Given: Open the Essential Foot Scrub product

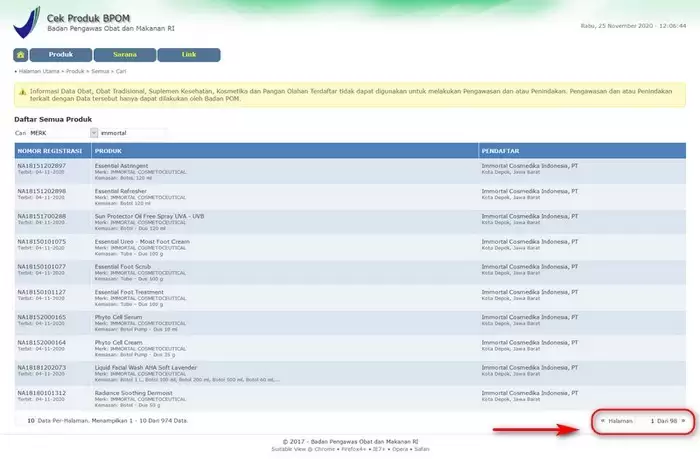Looking at the screenshot, I should tap(123, 267).
